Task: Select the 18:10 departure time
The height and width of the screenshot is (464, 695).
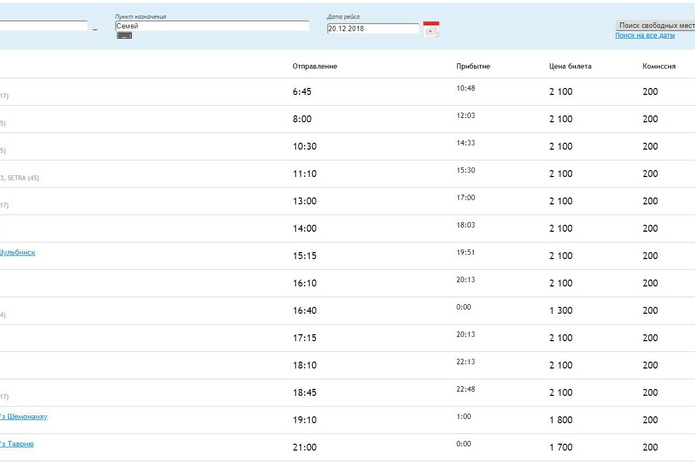Action: [305, 366]
